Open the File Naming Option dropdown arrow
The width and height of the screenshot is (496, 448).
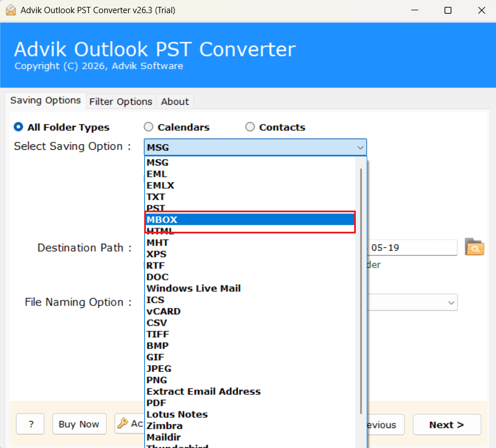click(x=451, y=303)
